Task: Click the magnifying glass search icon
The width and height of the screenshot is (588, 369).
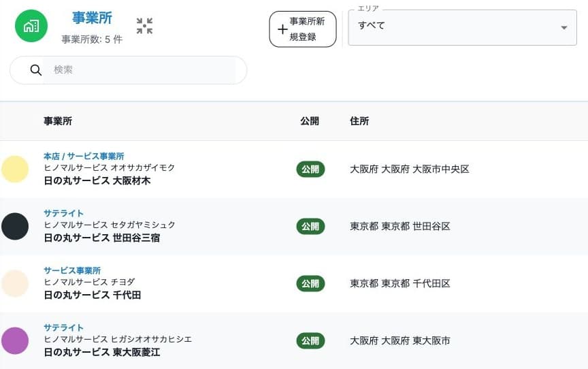Action: (x=35, y=69)
